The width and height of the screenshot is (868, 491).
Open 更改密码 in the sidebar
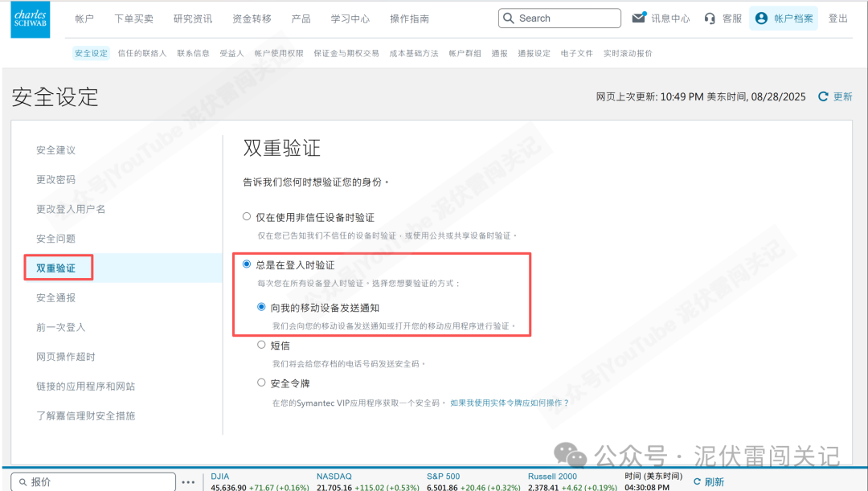pos(58,179)
